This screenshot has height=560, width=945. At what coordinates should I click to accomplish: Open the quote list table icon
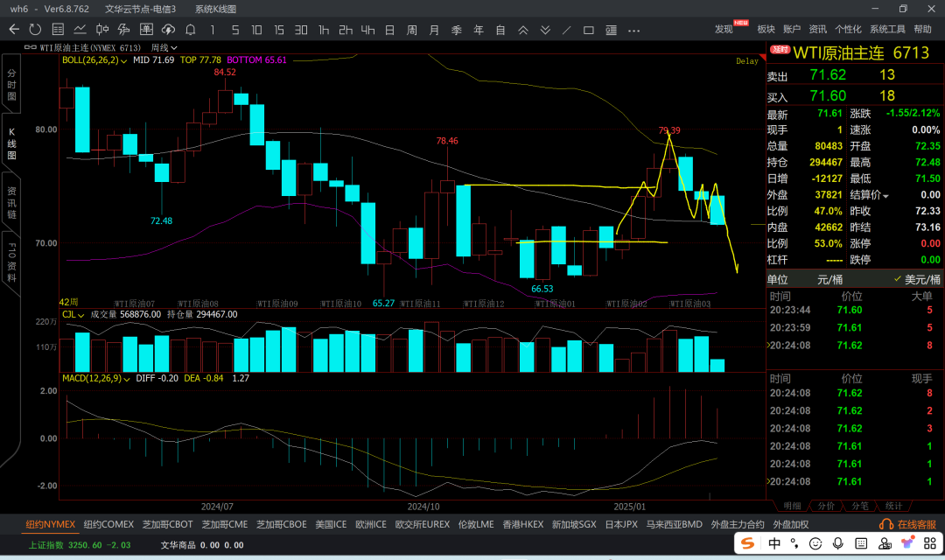[x=58, y=30]
